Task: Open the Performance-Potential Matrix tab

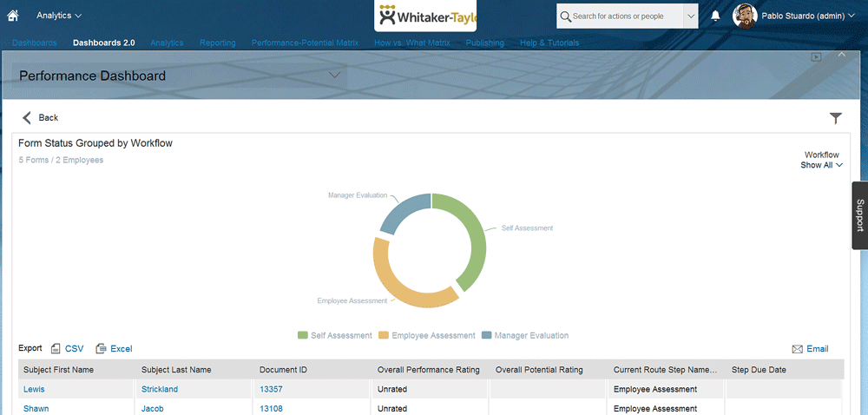Action: click(305, 43)
